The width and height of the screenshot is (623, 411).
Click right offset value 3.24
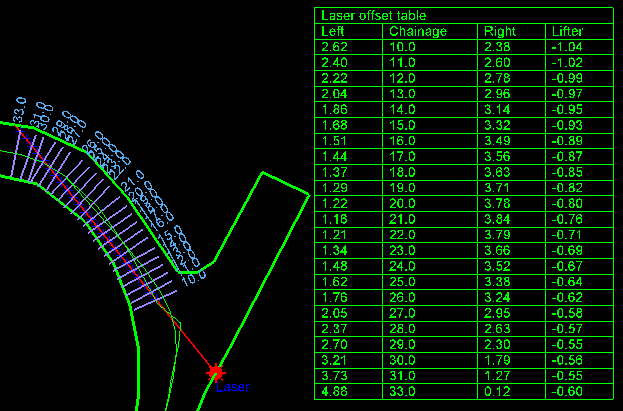pos(497,298)
